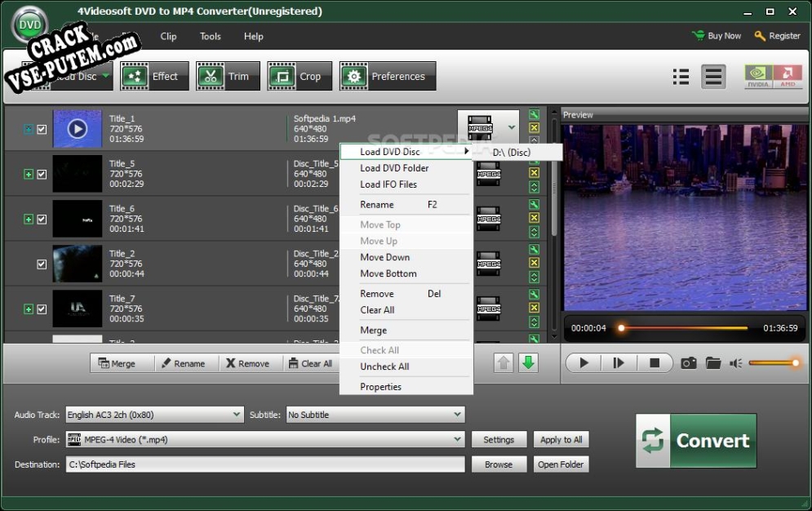Uncheck the Title_5 checkbox
This screenshot has height=511, width=812.
click(42, 175)
